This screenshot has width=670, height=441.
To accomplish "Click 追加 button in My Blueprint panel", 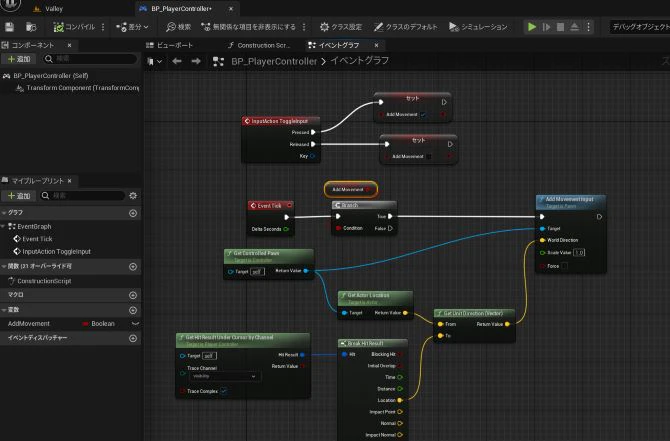I will (19, 196).
